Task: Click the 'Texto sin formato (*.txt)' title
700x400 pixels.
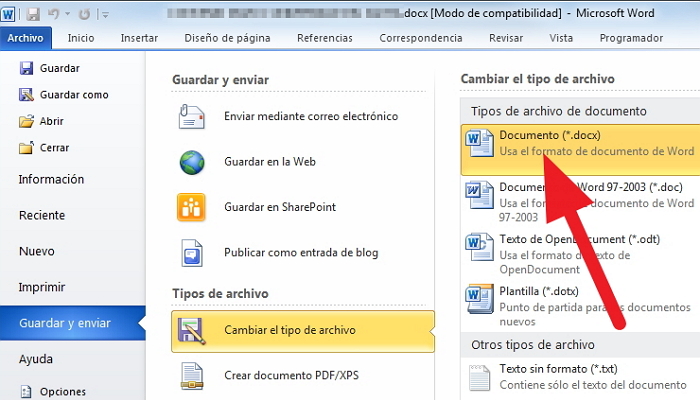Action: (558, 369)
